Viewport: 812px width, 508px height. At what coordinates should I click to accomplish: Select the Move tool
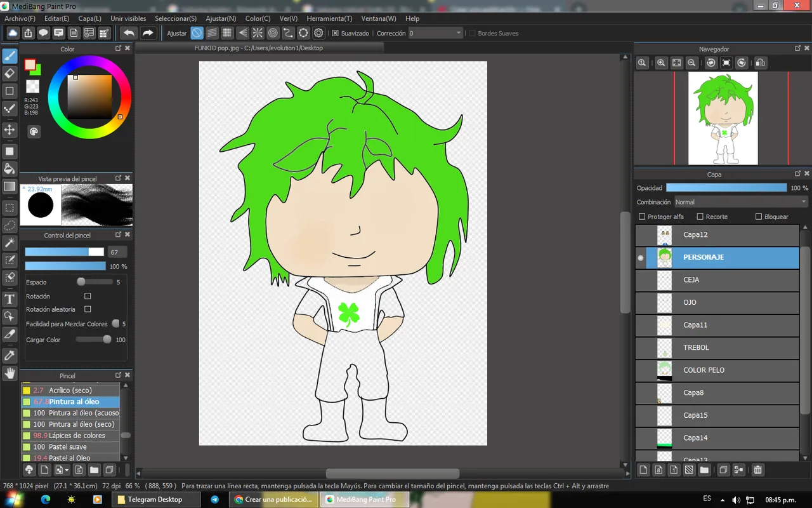pyautogui.click(x=10, y=130)
